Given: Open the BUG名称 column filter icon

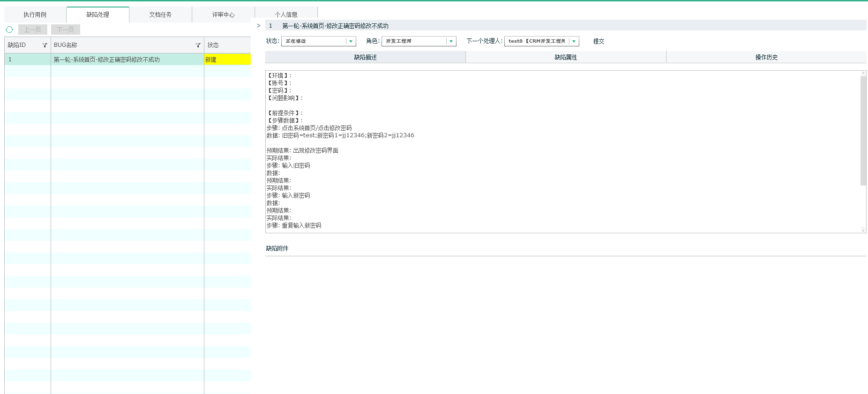Looking at the screenshot, I should tap(198, 45).
